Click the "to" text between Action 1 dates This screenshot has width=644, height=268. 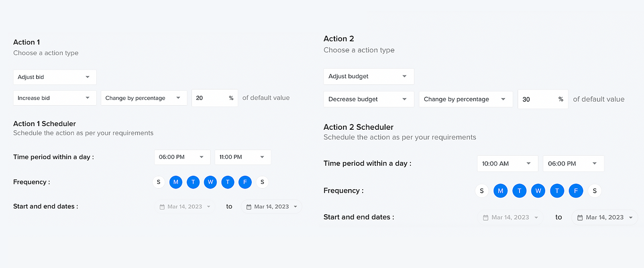(229, 207)
